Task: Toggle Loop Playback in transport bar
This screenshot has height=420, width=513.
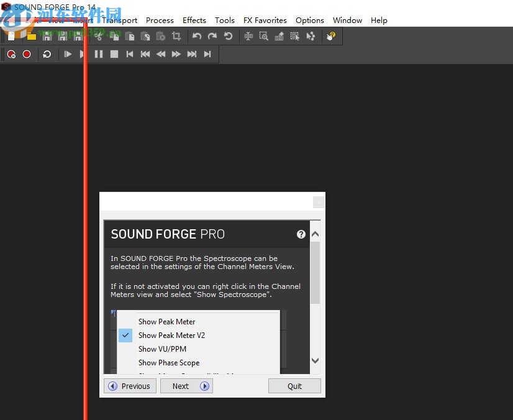Action: click(x=47, y=54)
